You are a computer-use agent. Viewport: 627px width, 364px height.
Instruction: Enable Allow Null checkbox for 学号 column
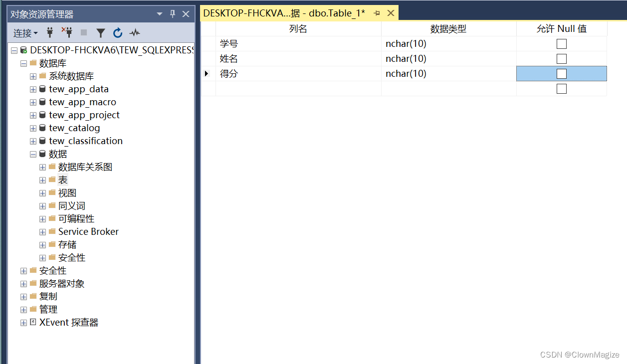[561, 43]
